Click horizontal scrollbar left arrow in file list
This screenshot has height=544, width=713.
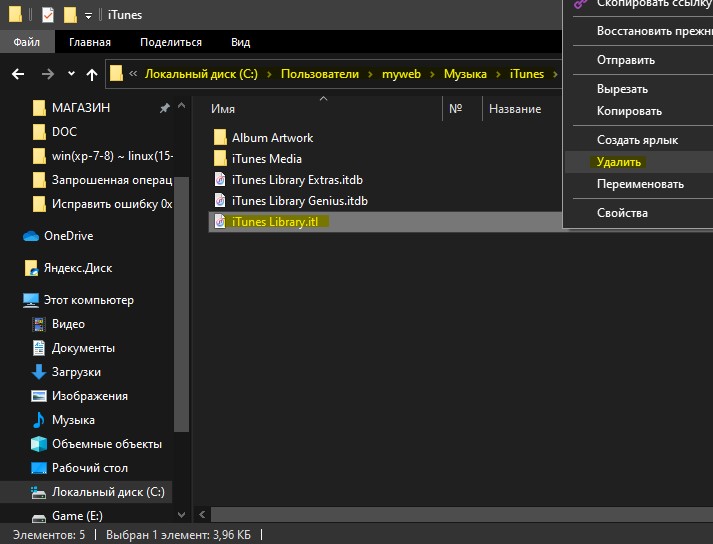point(202,515)
